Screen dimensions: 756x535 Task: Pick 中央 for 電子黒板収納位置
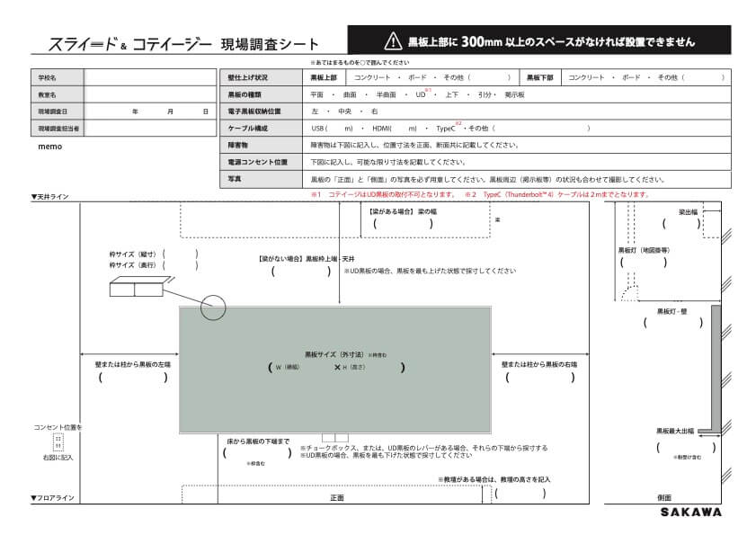pos(344,111)
